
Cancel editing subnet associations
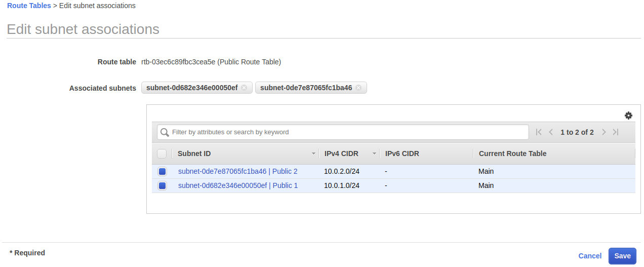click(x=590, y=256)
